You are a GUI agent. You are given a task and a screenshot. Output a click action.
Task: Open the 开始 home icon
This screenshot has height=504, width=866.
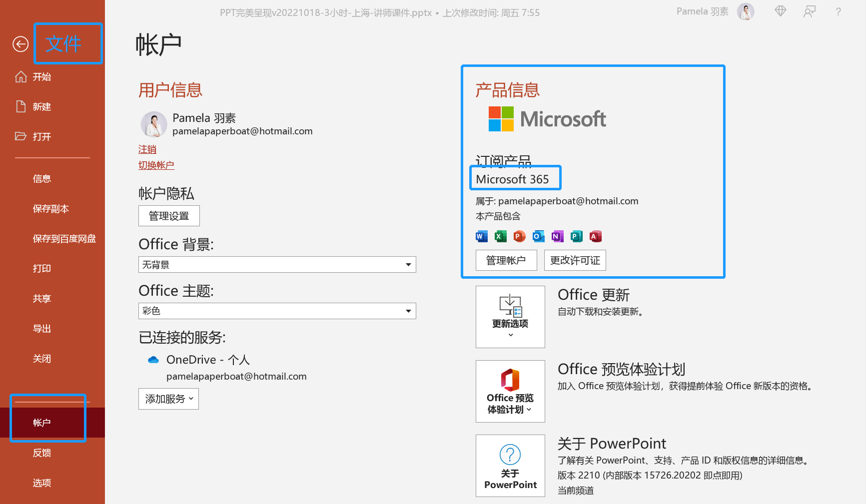[21, 76]
